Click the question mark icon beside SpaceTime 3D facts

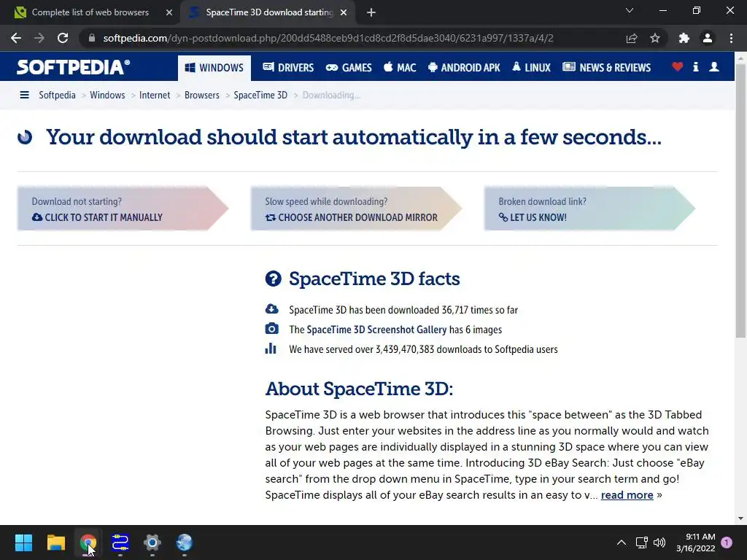(273, 279)
